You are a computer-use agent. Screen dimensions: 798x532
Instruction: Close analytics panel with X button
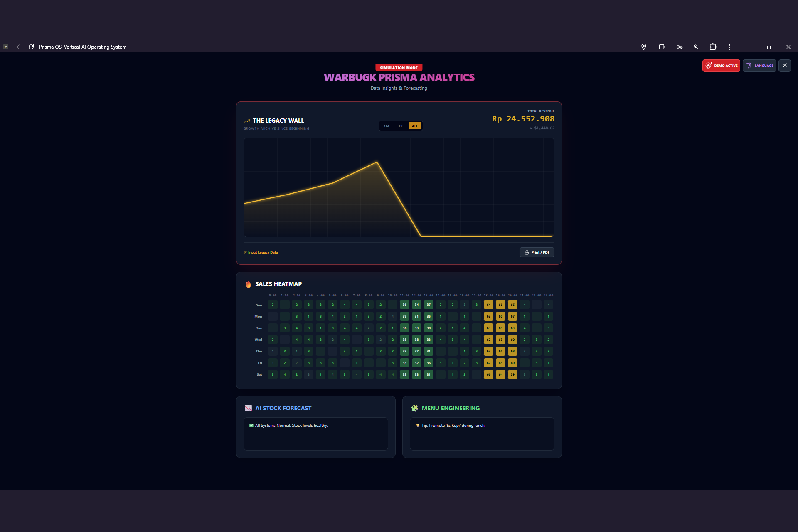pyautogui.click(x=784, y=66)
